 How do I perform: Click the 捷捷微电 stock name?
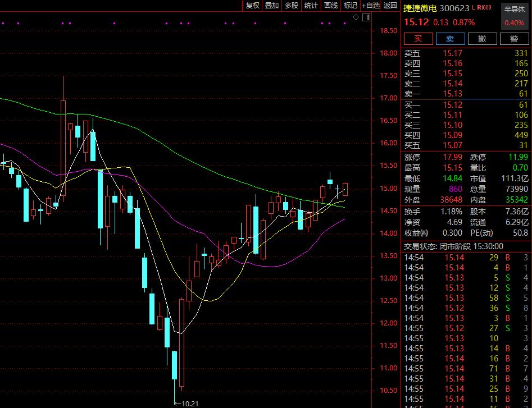pyautogui.click(x=420, y=8)
